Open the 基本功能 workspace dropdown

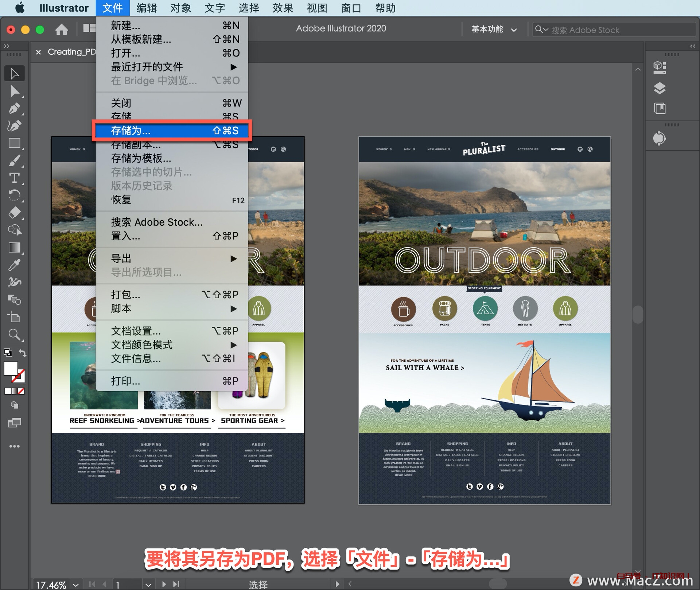tap(493, 29)
